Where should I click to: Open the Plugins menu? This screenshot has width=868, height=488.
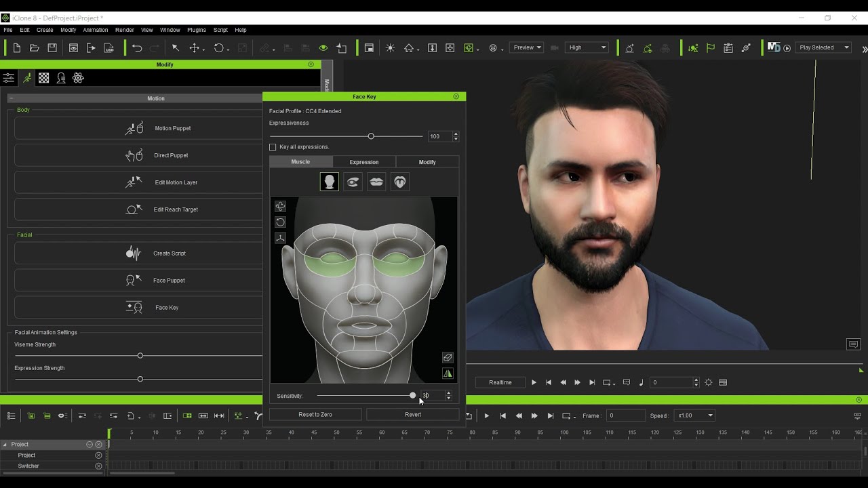[197, 30]
